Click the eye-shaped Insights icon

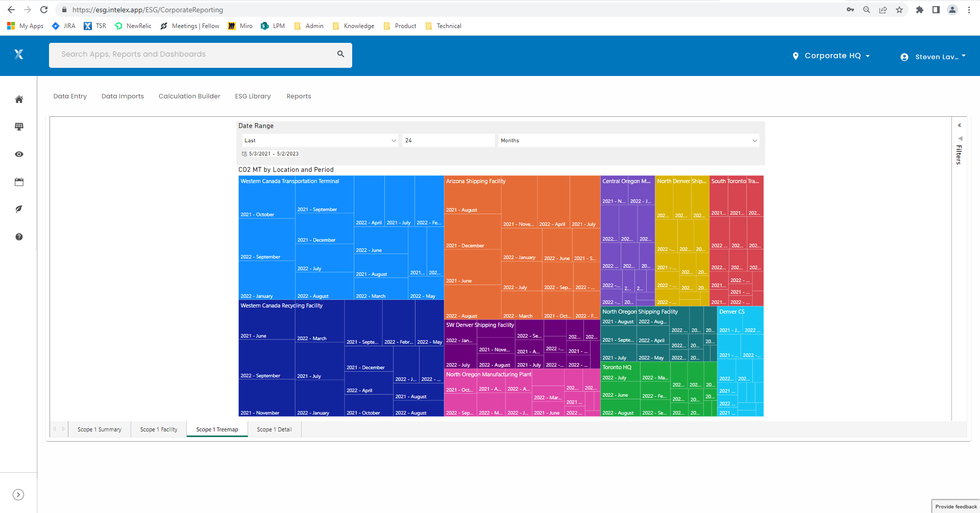tap(19, 154)
